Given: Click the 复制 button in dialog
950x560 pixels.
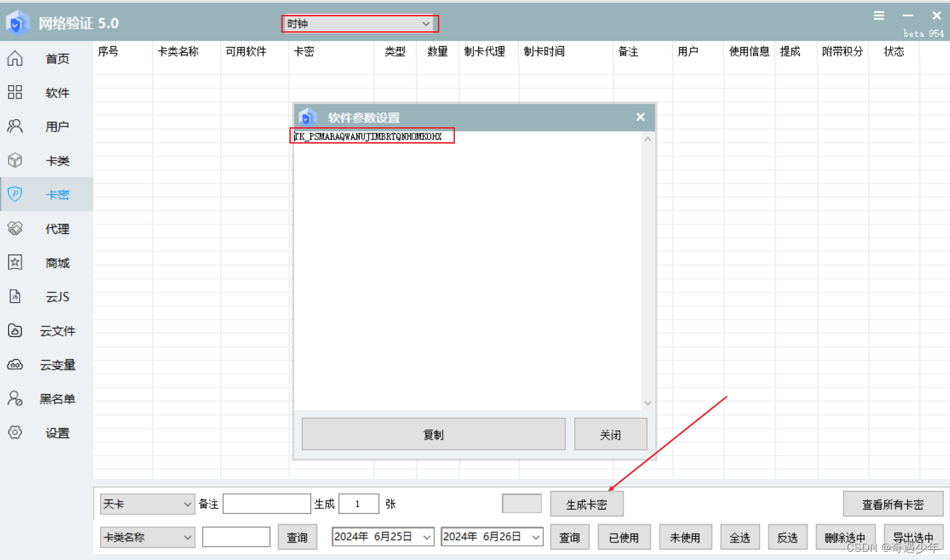Looking at the screenshot, I should (433, 434).
